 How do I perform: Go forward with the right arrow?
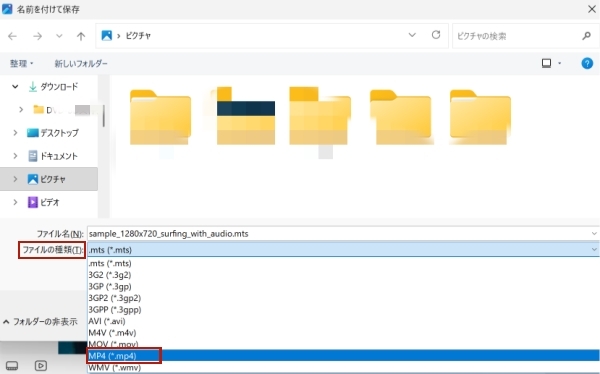(37, 36)
